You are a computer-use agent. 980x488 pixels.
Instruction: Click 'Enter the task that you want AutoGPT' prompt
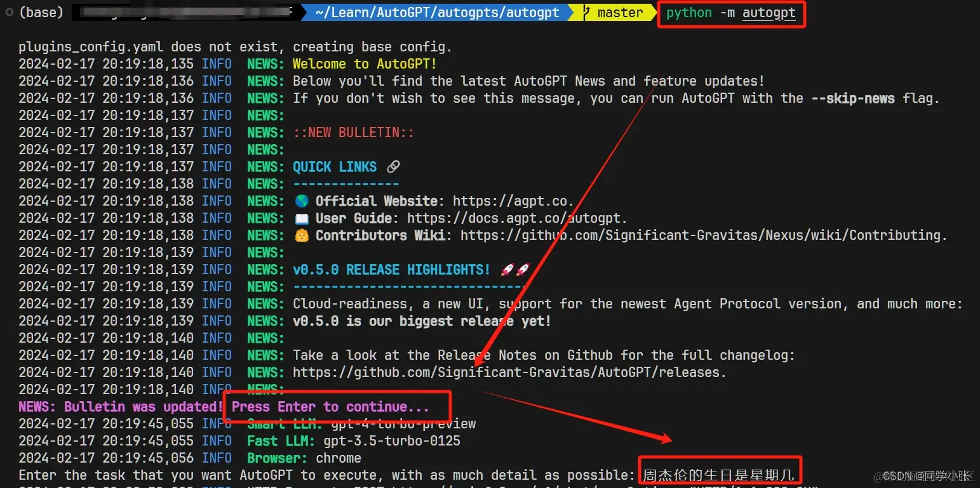click(x=326, y=475)
